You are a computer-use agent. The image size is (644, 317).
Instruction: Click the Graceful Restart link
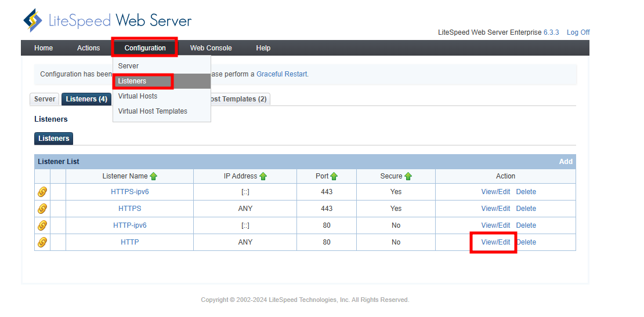(282, 74)
